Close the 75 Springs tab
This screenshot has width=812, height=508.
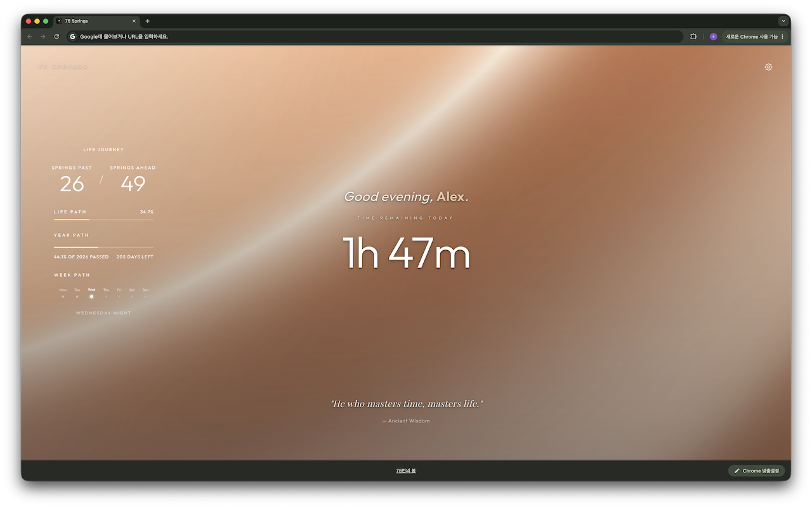point(134,21)
